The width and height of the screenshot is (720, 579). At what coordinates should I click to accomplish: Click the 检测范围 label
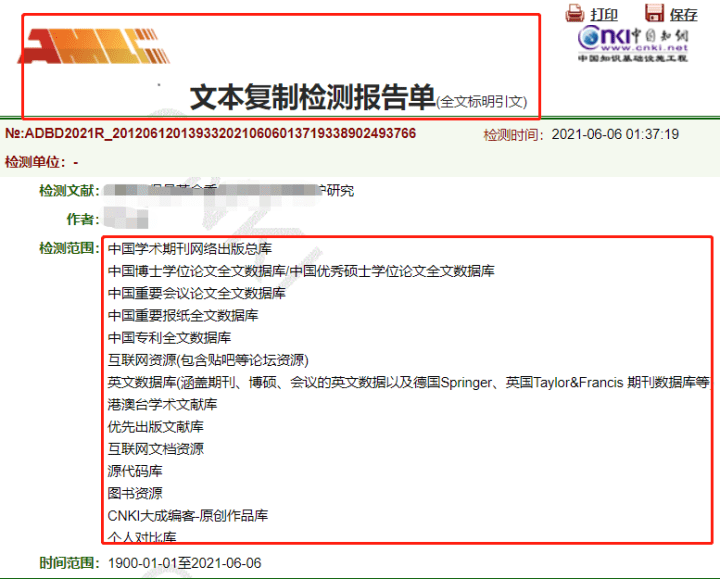pos(69,248)
